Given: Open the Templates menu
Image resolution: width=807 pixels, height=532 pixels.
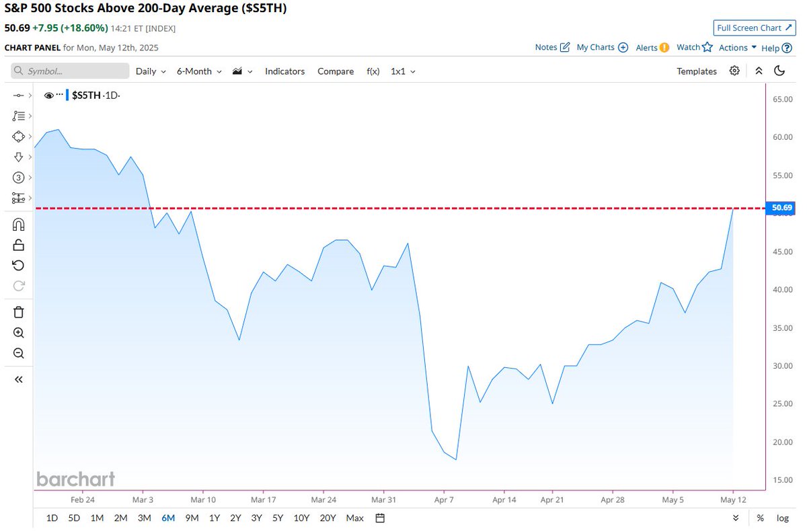Looking at the screenshot, I should (697, 71).
